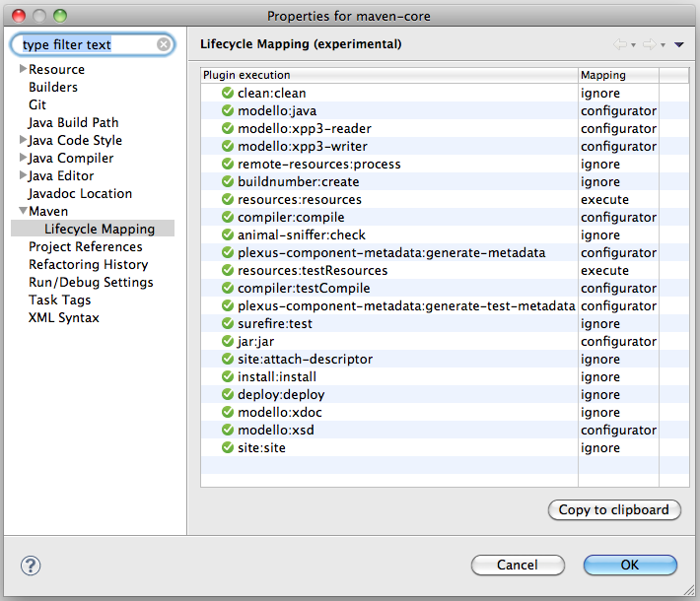Expand the Resource tree node
700x601 pixels.
coord(23,69)
